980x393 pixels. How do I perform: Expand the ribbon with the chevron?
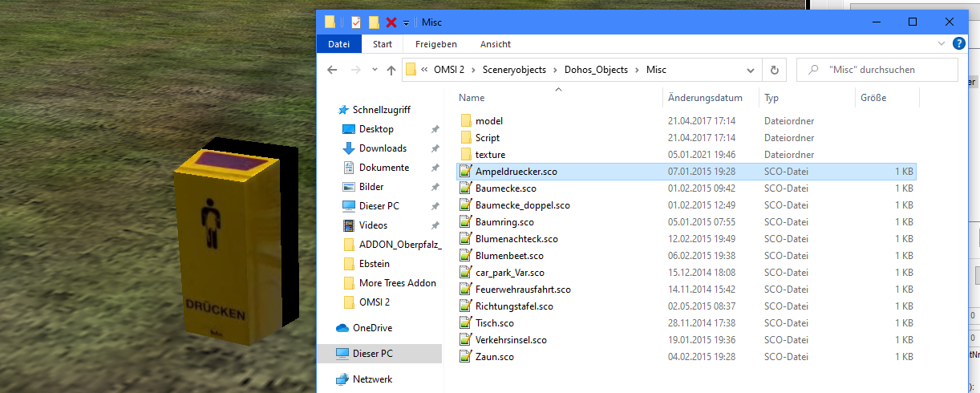[x=942, y=44]
